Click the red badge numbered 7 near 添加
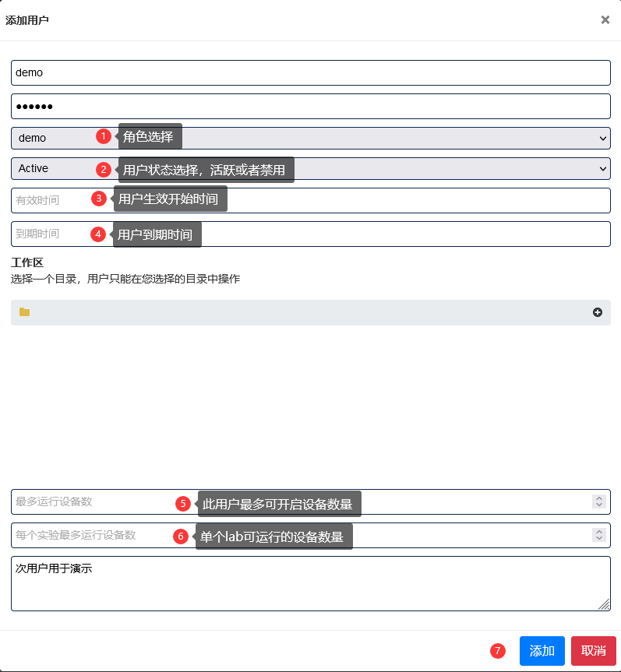This screenshot has width=621, height=672. pyautogui.click(x=498, y=651)
